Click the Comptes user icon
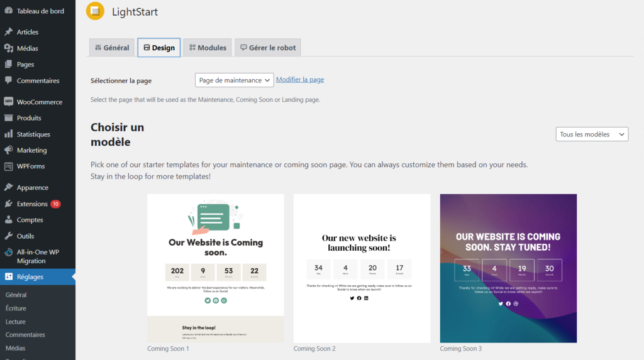Image resolution: width=644 pixels, height=360 pixels. [9, 220]
